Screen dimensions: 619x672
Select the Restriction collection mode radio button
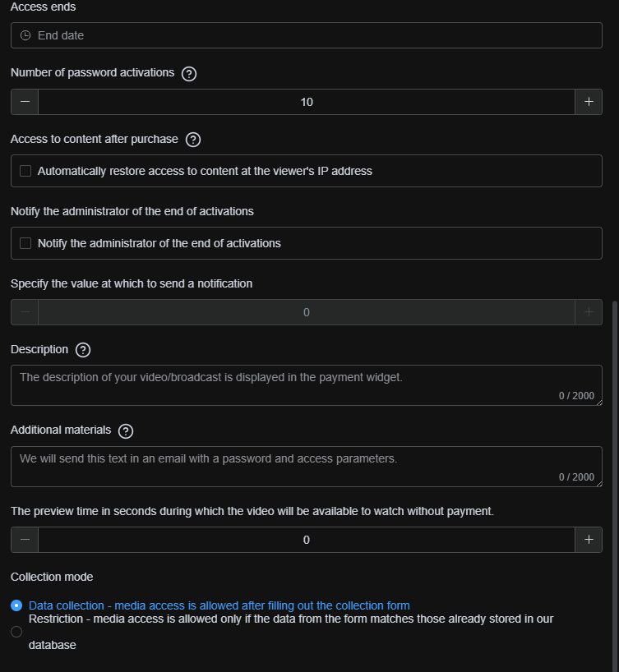[16, 632]
